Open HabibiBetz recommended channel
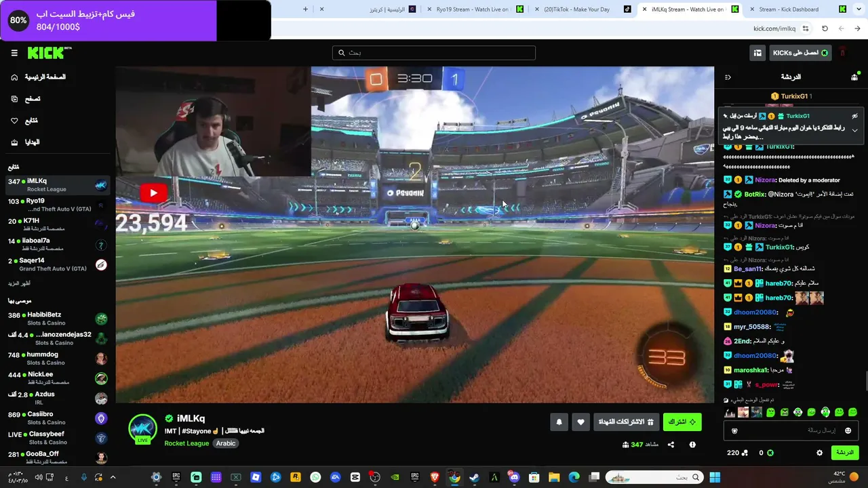Viewport: 868px width, 488px height. tap(58, 319)
